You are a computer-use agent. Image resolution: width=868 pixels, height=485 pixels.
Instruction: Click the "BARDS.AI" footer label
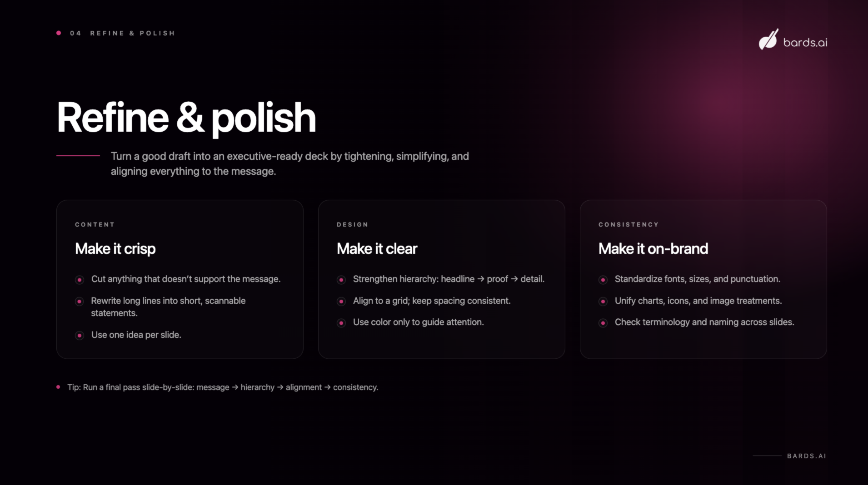tap(807, 456)
